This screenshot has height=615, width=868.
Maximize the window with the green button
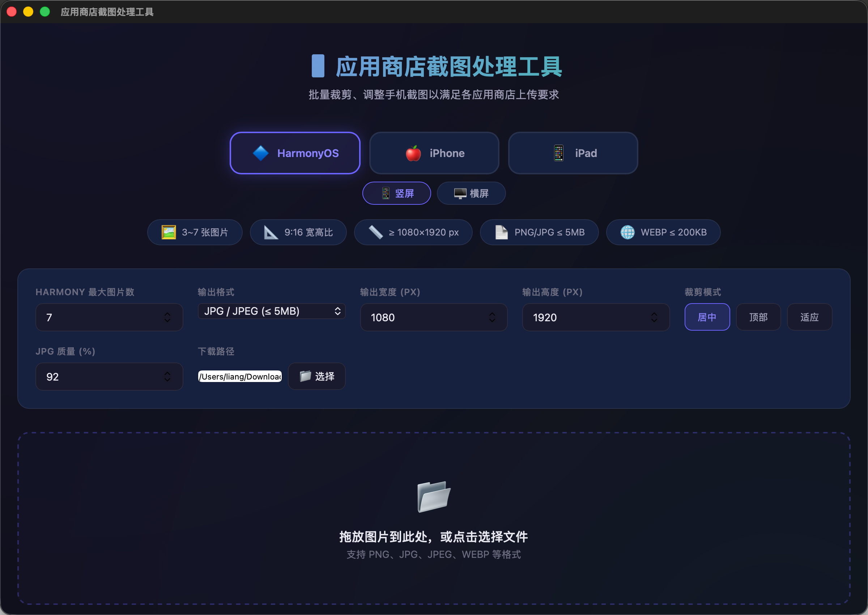coord(45,12)
